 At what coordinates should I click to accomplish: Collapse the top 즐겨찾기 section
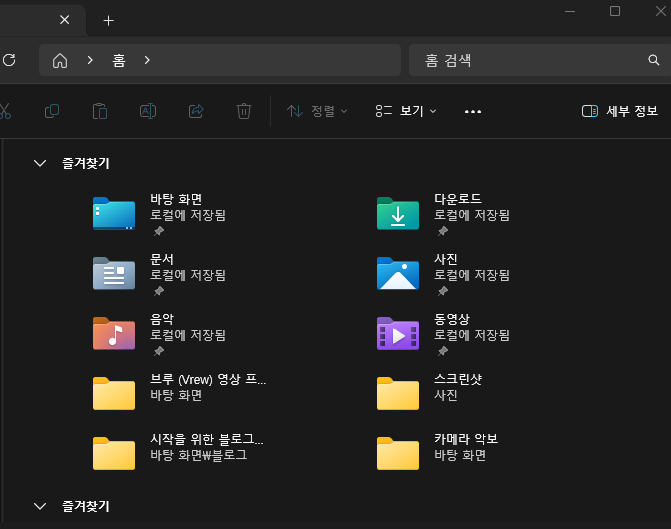(x=40, y=163)
